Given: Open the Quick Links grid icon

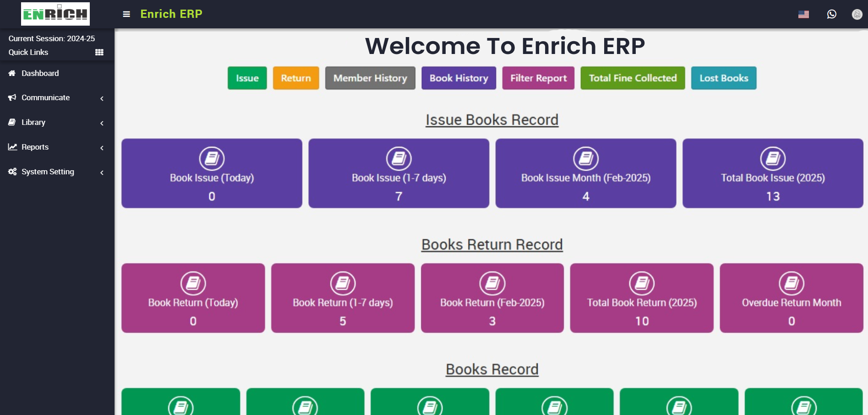Looking at the screenshot, I should click(x=99, y=52).
